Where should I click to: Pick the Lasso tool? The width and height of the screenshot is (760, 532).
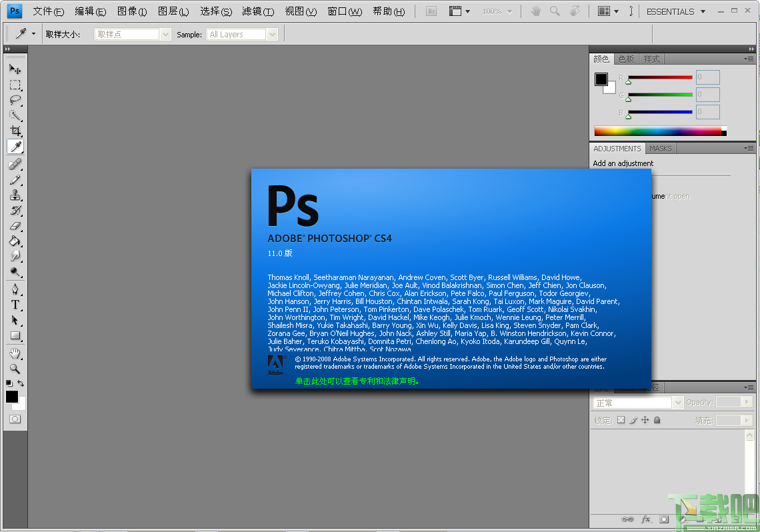click(15, 100)
